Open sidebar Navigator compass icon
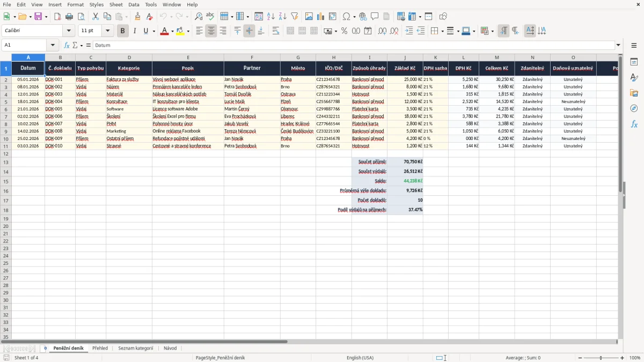The height and width of the screenshot is (362, 644). (x=634, y=109)
